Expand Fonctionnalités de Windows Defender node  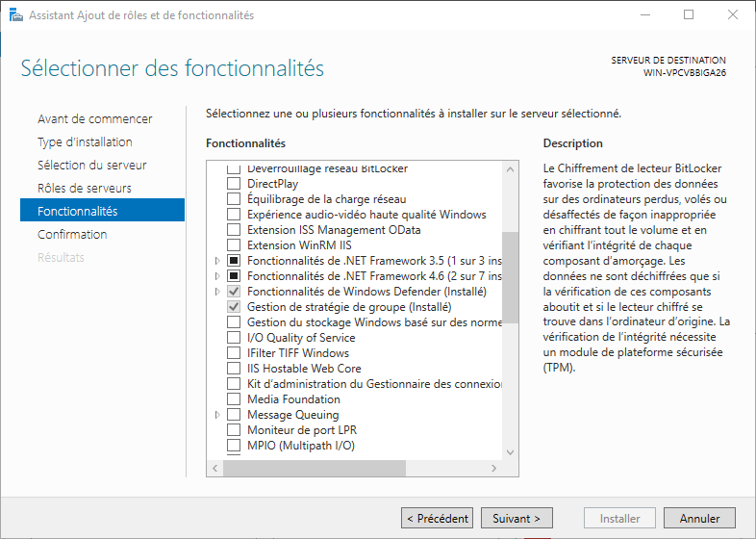(x=217, y=292)
